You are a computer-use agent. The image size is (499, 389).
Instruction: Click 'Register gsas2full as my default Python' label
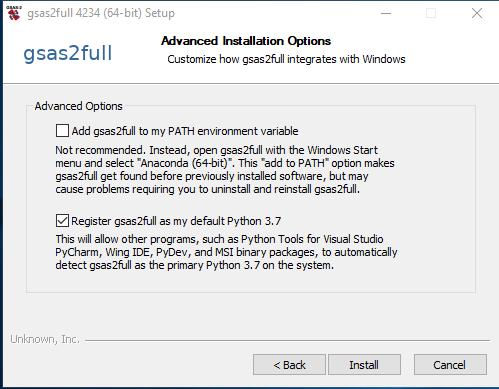[x=176, y=221]
